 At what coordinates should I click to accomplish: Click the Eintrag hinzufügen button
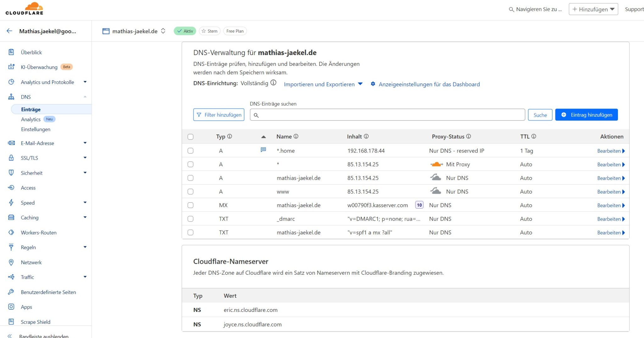pos(586,115)
